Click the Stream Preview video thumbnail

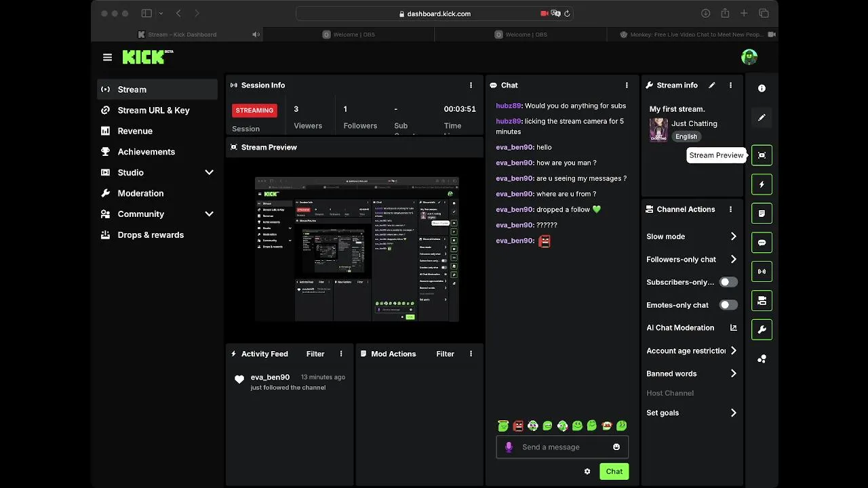pos(357,249)
